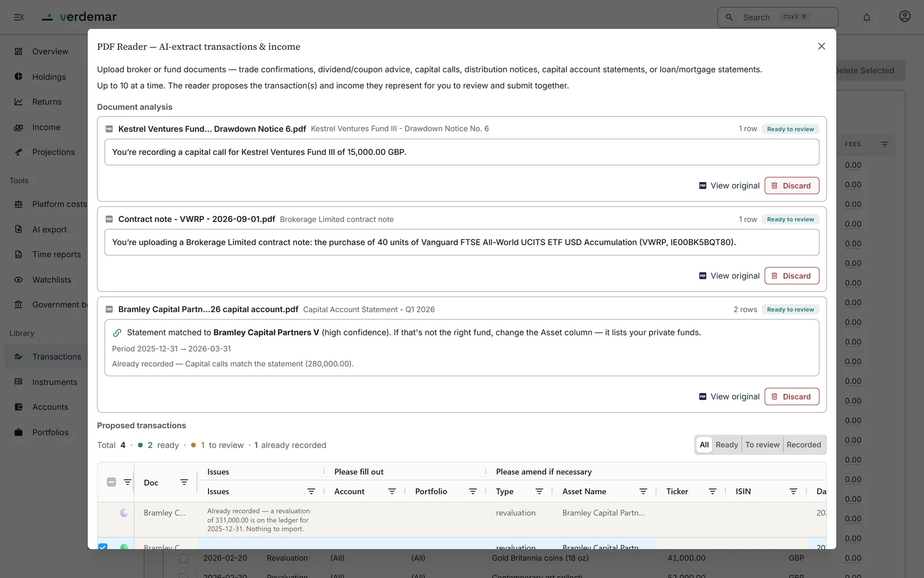Screen dimensions: 924x578
Task: View original for Bramley capital account
Action: pos(729,397)
